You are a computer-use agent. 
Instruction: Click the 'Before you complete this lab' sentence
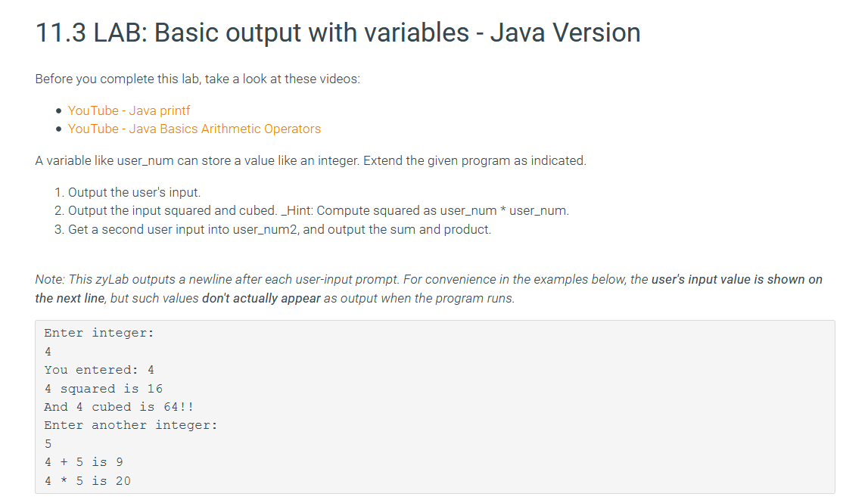click(198, 79)
